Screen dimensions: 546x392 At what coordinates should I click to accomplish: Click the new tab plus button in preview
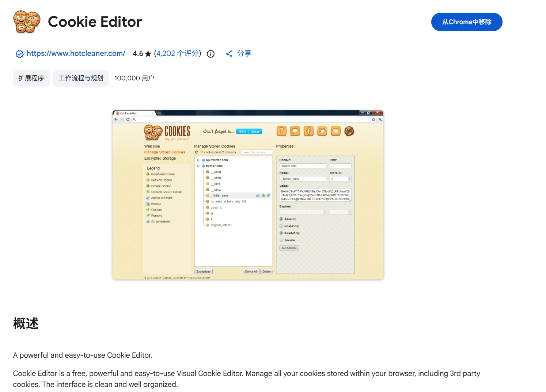pyautogui.click(x=159, y=113)
